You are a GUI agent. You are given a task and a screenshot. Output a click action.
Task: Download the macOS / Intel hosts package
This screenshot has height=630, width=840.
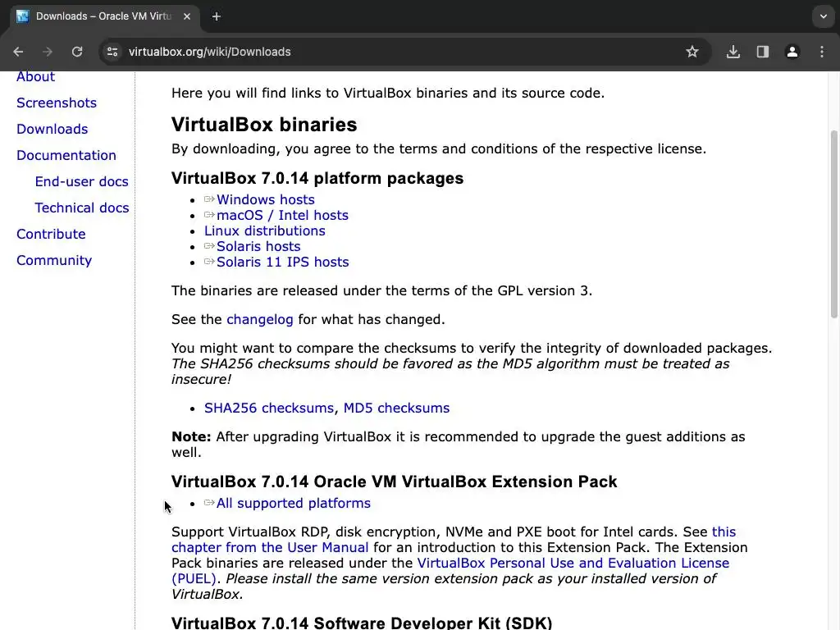coord(282,216)
